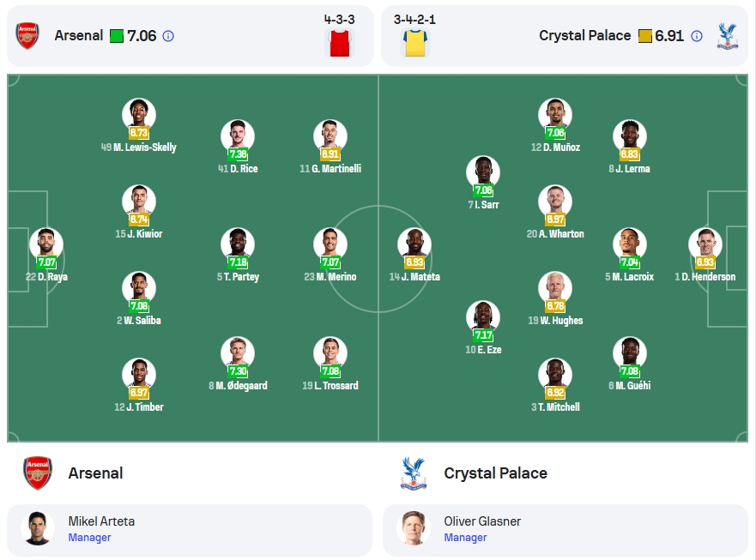The height and width of the screenshot is (560, 756).
Task: Open Mikel Arteta's Manager link
Action: pyautogui.click(x=90, y=538)
